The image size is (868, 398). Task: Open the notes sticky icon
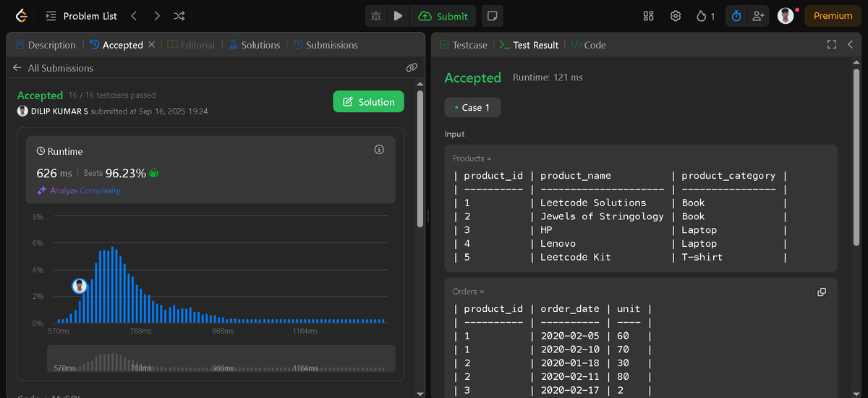[492, 16]
